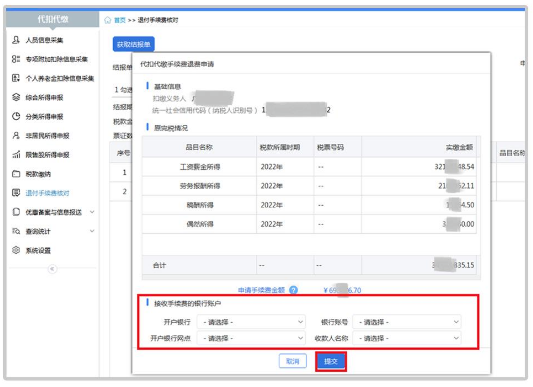Expand the chevron next to 优惠备案与信息报送
The width and height of the screenshot is (533, 387).
(92, 212)
